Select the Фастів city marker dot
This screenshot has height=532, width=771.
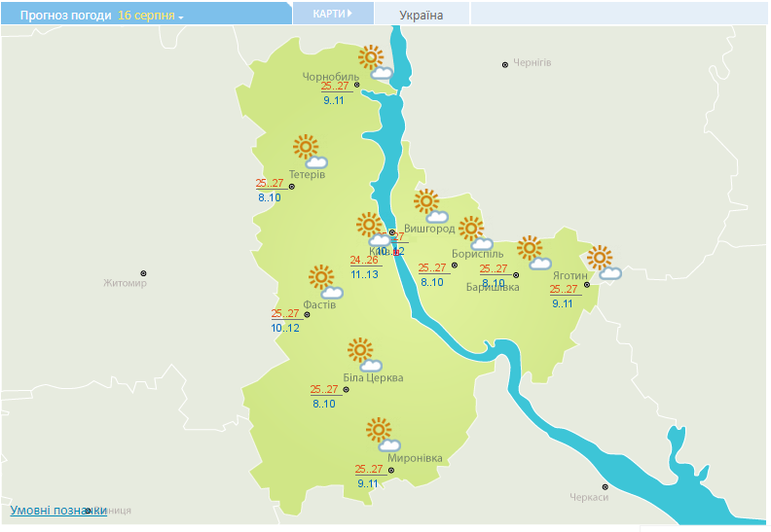tap(307, 315)
